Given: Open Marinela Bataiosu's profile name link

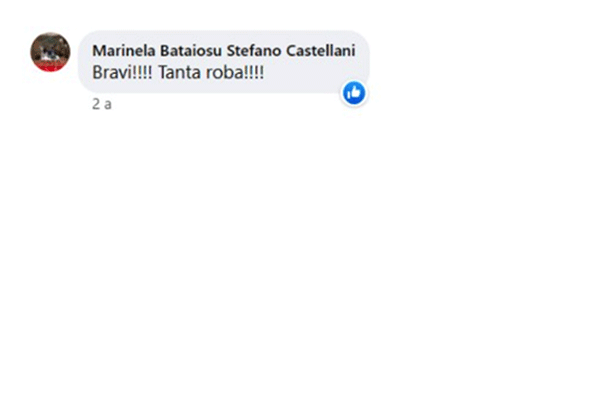Looking at the screenshot, I should click(157, 50).
